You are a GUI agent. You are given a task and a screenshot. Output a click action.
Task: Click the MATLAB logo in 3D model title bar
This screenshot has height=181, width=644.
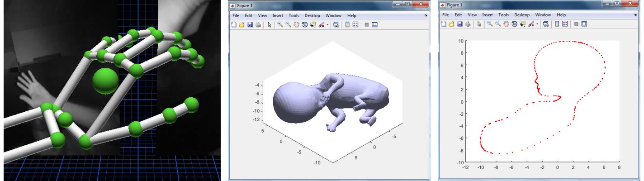pyautogui.click(x=232, y=6)
